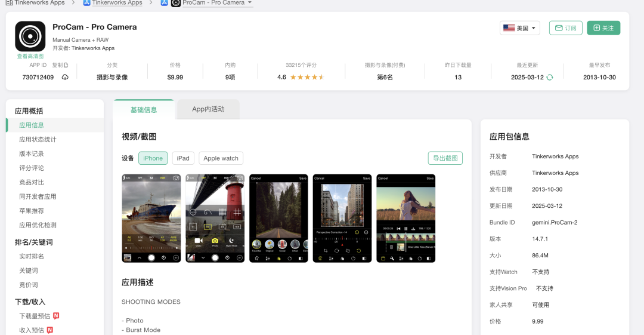Click the 供应商 Tinkerworks Apps value
Screen dimensions: 644x335
click(x=555, y=173)
